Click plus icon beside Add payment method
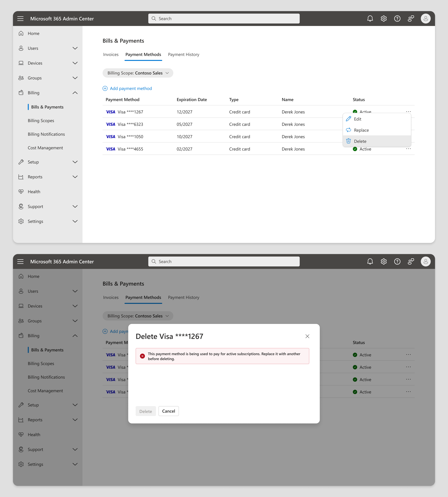Screen dimensions: 448x497 (x=105, y=88)
